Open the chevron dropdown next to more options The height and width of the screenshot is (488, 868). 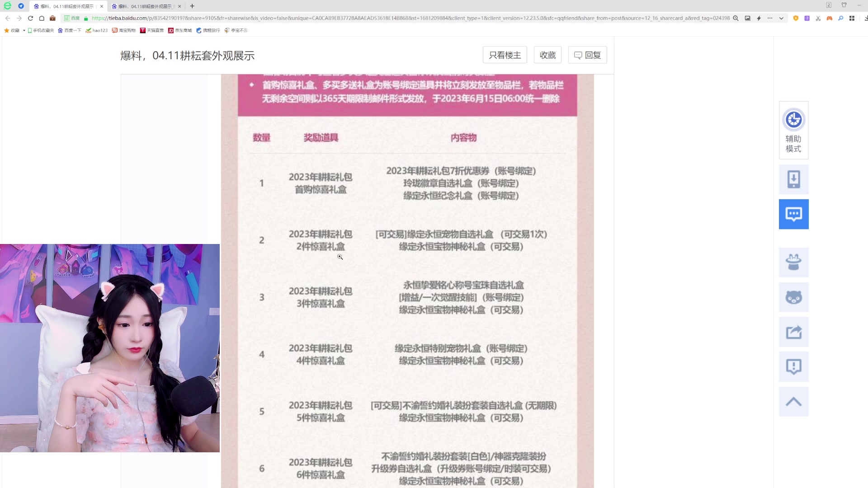click(781, 19)
